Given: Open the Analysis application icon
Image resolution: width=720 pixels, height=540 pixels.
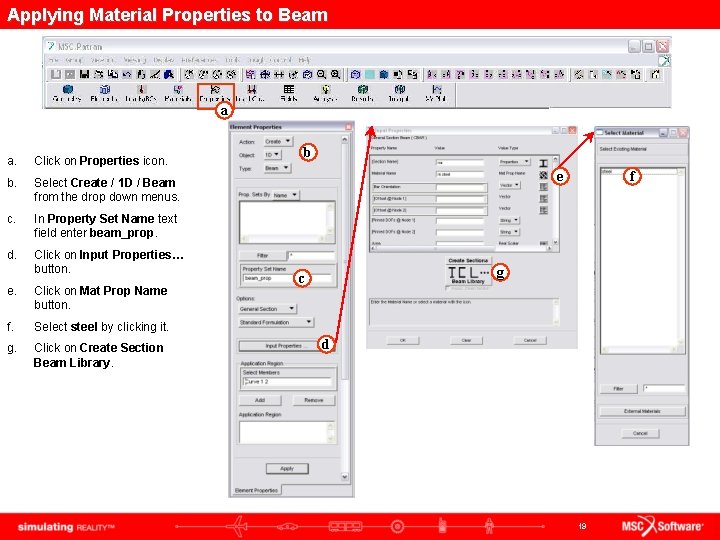Looking at the screenshot, I should (325, 93).
